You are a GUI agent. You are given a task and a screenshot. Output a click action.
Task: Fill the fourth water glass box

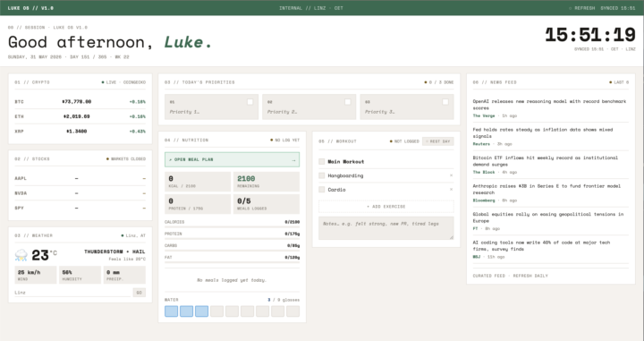coord(216,311)
